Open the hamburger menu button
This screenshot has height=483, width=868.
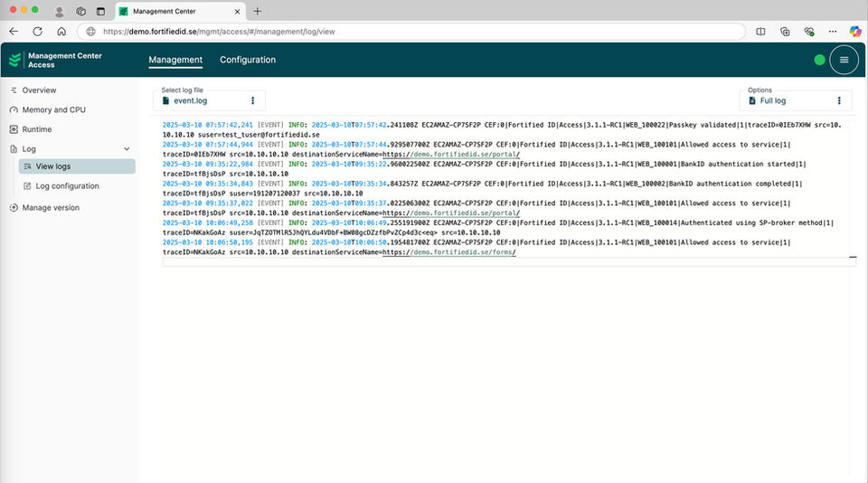pos(844,60)
